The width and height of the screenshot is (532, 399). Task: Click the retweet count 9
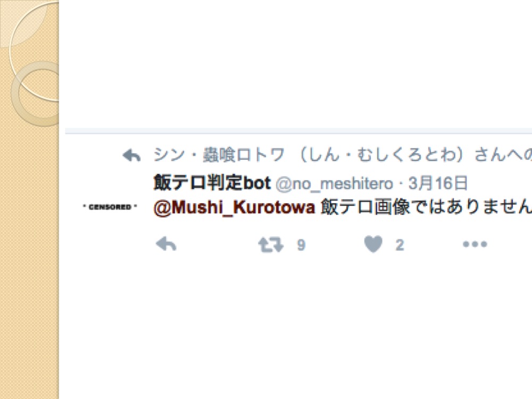coord(301,245)
